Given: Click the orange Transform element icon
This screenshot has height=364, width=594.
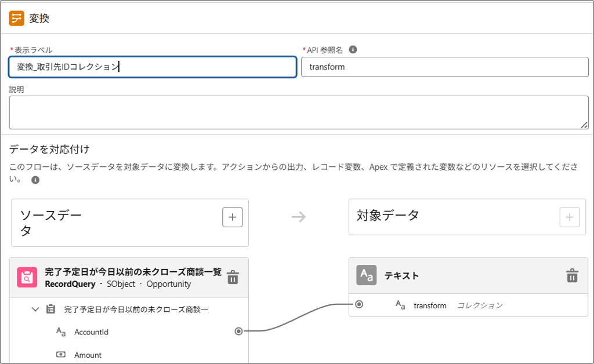Looking at the screenshot, I should (17, 18).
